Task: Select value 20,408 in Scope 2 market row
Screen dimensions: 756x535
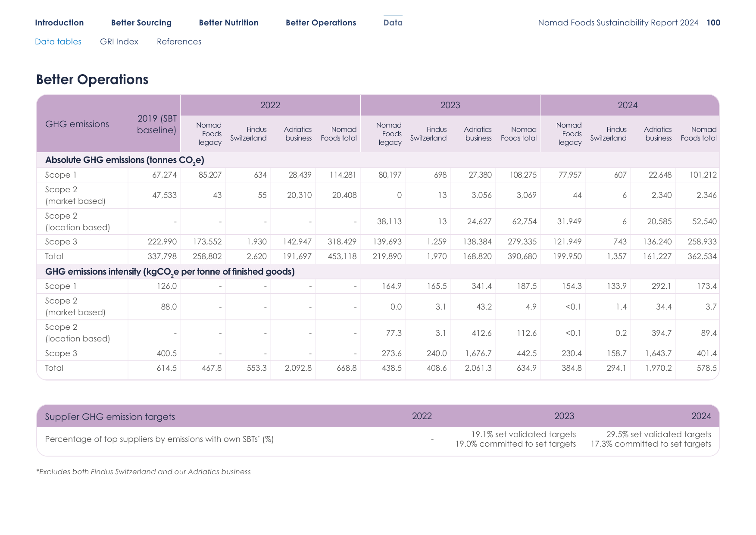Action: tap(344, 195)
